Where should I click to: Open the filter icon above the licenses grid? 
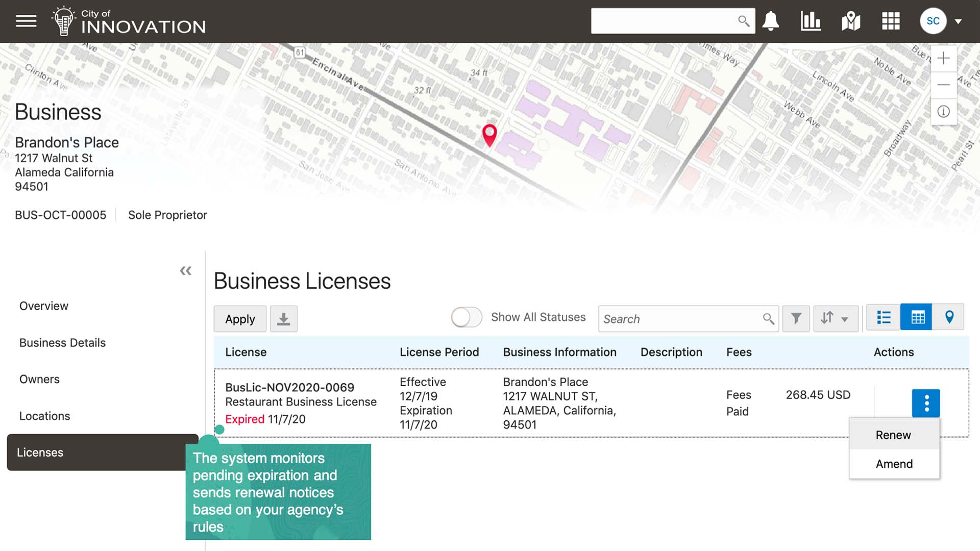point(796,318)
